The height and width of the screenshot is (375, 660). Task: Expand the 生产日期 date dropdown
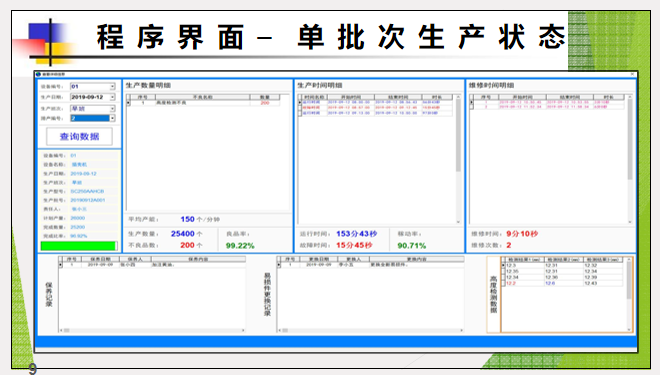112,97
